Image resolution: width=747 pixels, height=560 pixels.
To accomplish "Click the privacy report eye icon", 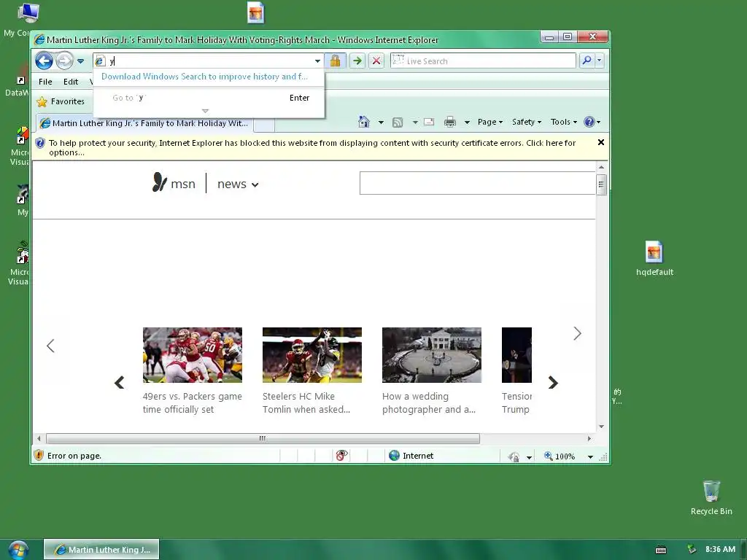I will tap(341, 456).
